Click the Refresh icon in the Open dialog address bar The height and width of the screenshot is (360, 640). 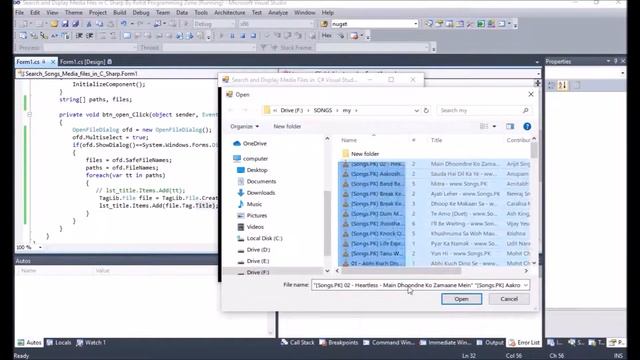tap(426, 110)
